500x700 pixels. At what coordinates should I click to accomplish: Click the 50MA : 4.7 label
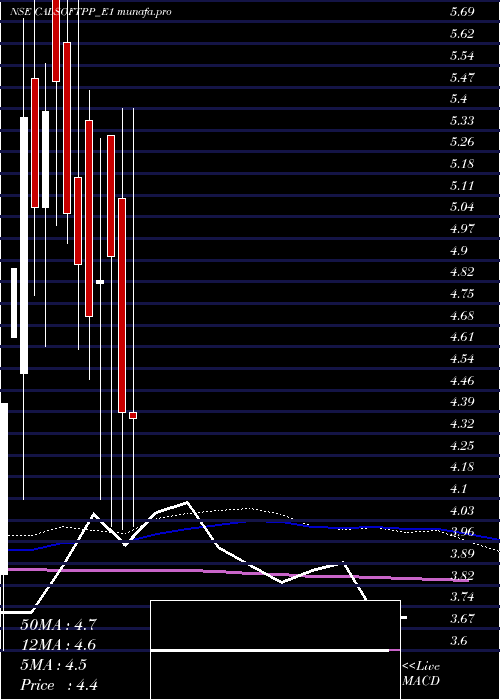tap(58, 625)
